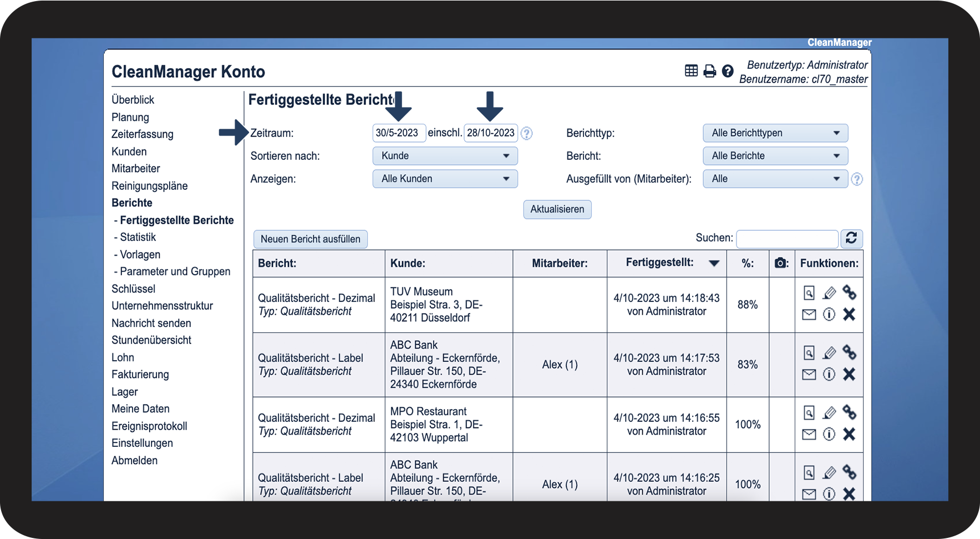Edit the TUV Museum report with the pencil
The image size is (980, 539).
click(829, 293)
